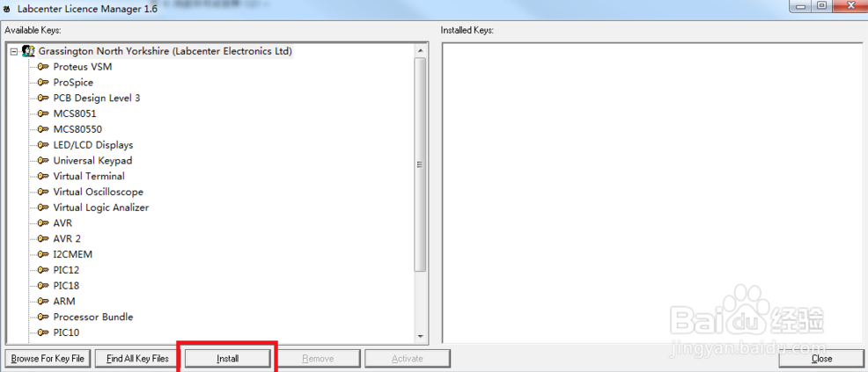
Task: Click the scroll down arrow of key list
Action: pyautogui.click(x=420, y=336)
